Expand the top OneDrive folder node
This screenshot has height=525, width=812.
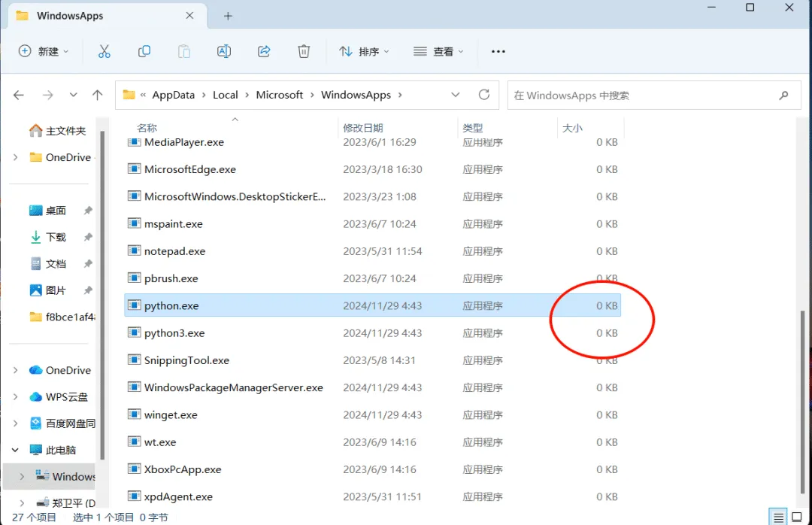pyautogui.click(x=16, y=157)
